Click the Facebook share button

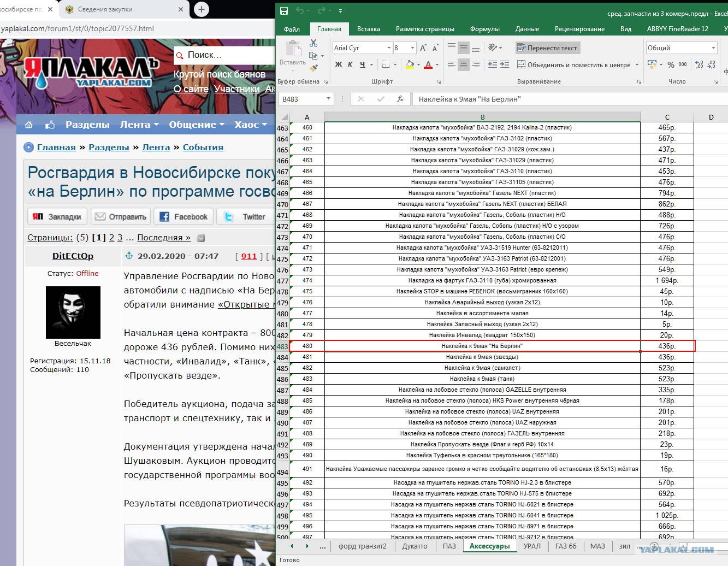tap(184, 217)
